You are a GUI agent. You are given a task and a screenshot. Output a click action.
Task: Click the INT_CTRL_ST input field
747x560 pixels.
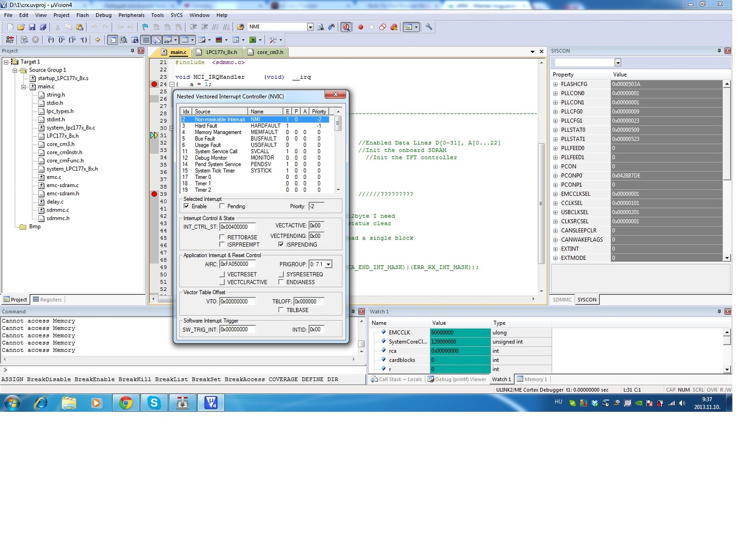tap(238, 227)
